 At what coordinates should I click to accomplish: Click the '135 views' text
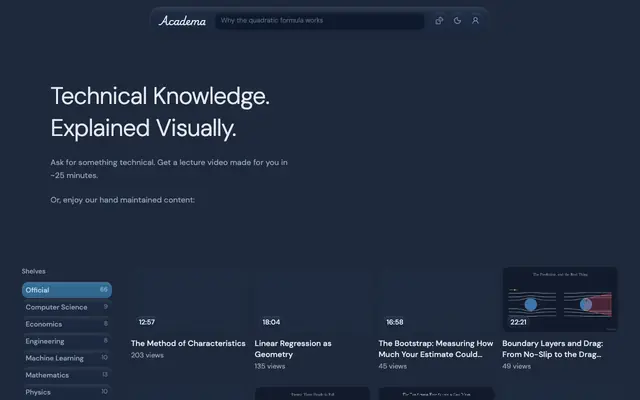(270, 367)
